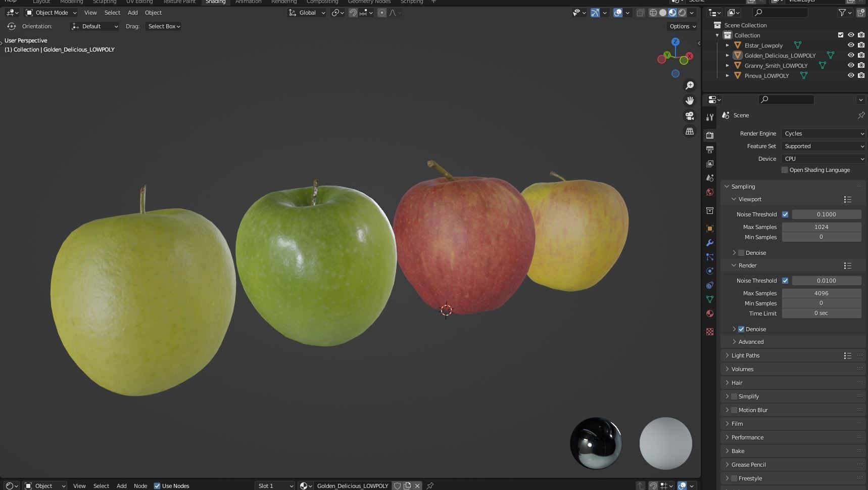Open the Particle properties tab
868x490 pixels.
point(710,256)
